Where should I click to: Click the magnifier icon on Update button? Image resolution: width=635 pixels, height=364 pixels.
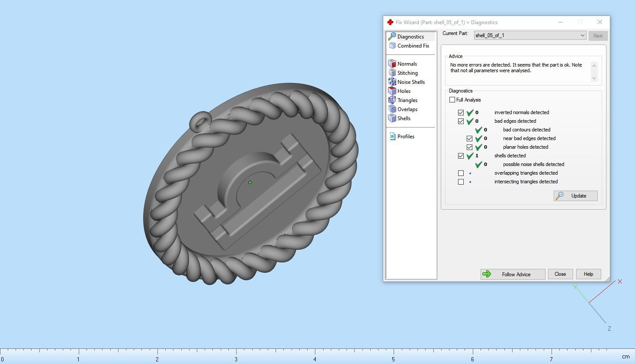click(x=559, y=196)
